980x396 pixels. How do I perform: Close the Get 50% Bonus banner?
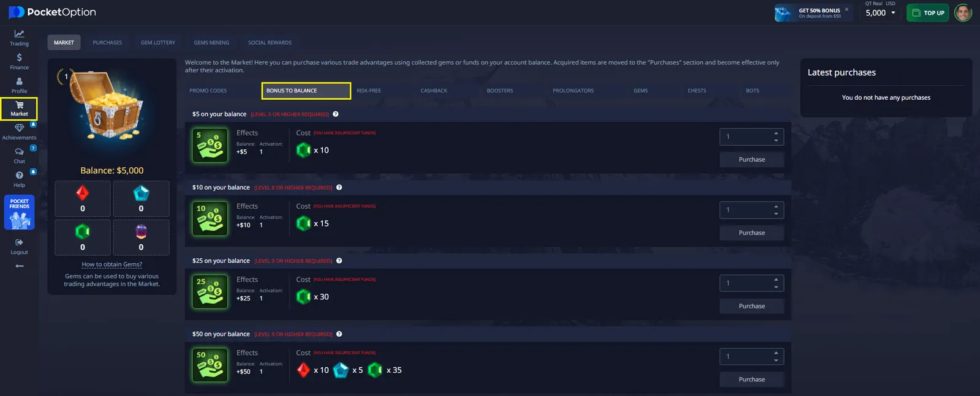click(846, 9)
